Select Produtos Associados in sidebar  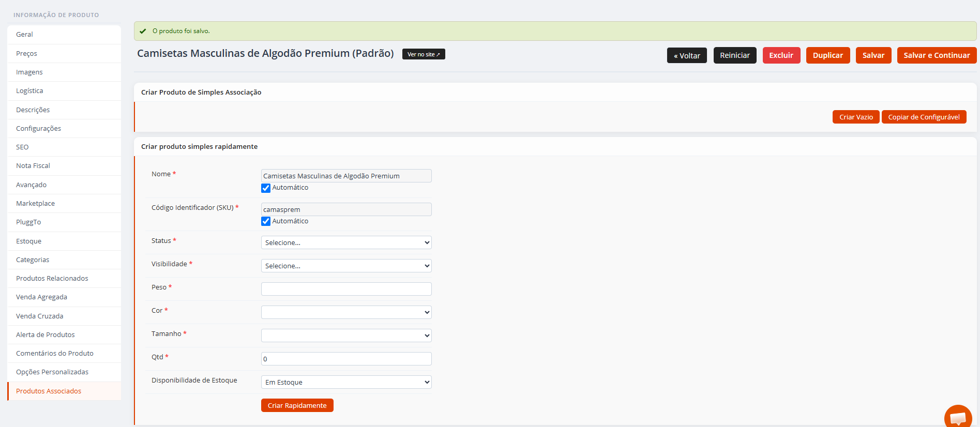point(64,391)
